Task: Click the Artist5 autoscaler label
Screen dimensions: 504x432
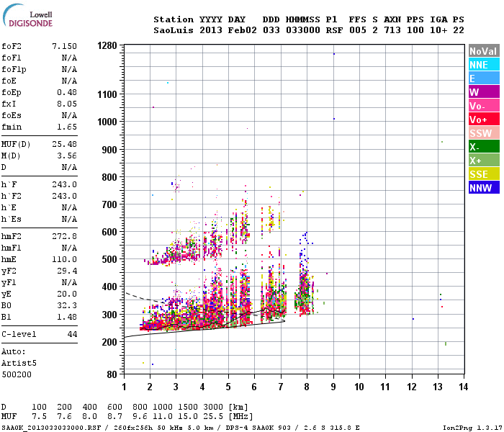Action: point(19,363)
